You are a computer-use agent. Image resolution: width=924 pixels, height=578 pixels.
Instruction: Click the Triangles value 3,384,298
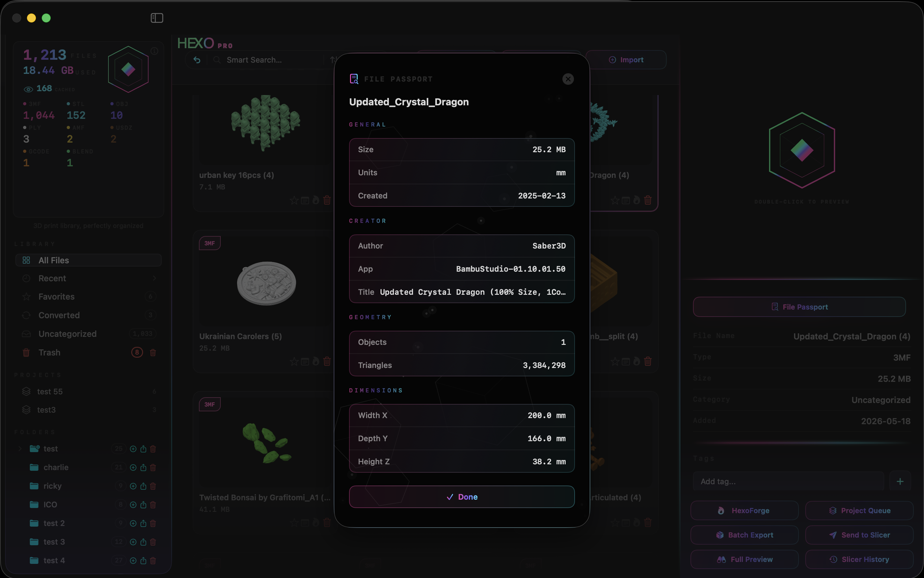pos(544,365)
